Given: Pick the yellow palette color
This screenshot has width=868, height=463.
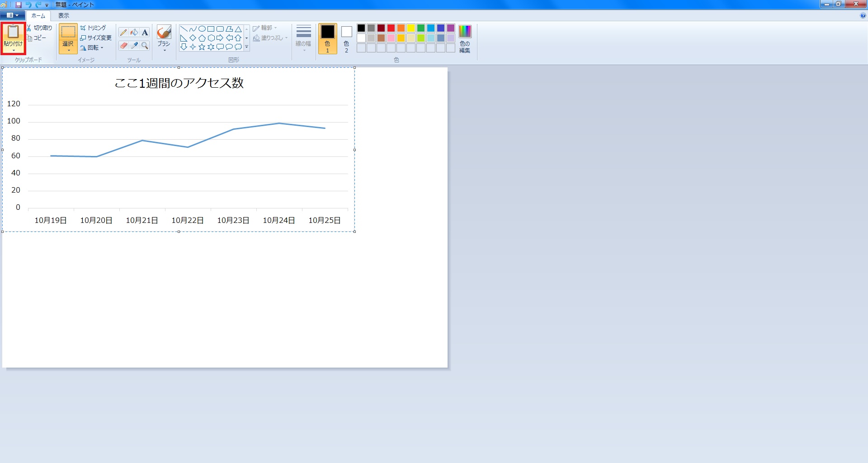Looking at the screenshot, I should tap(411, 28).
